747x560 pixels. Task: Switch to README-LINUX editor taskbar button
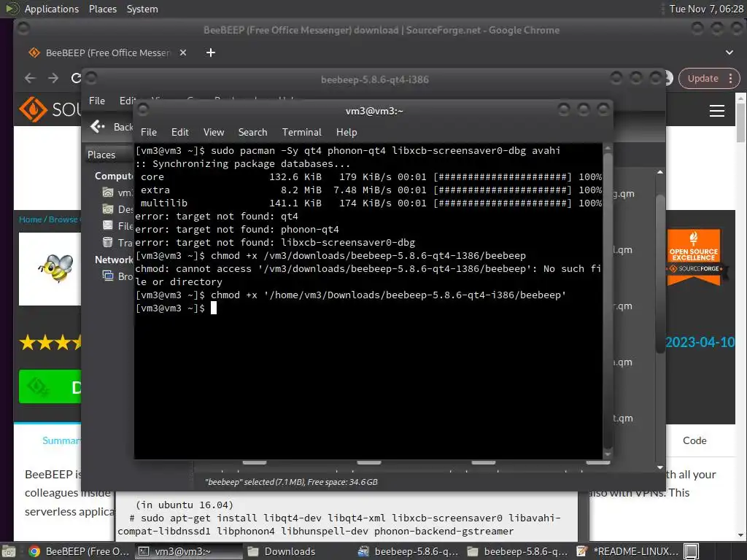tap(627, 551)
